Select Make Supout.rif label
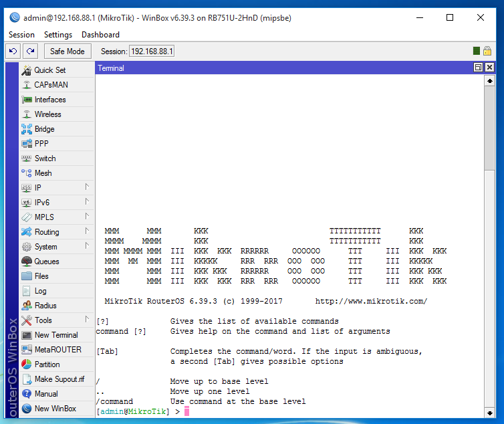This screenshot has height=424, width=504. click(59, 379)
